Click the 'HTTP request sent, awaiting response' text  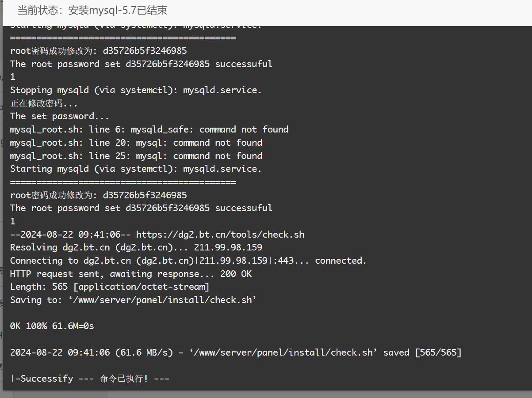pyautogui.click(x=112, y=274)
